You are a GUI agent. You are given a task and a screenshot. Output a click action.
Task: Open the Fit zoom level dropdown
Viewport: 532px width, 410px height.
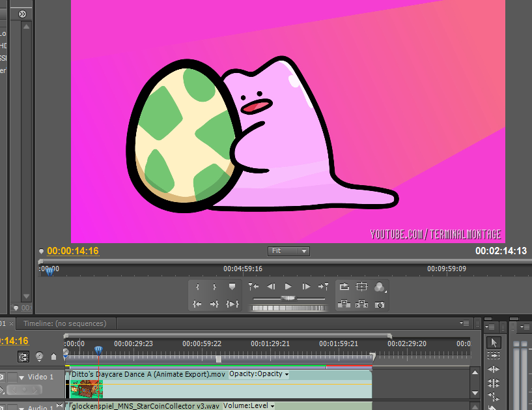(x=288, y=251)
